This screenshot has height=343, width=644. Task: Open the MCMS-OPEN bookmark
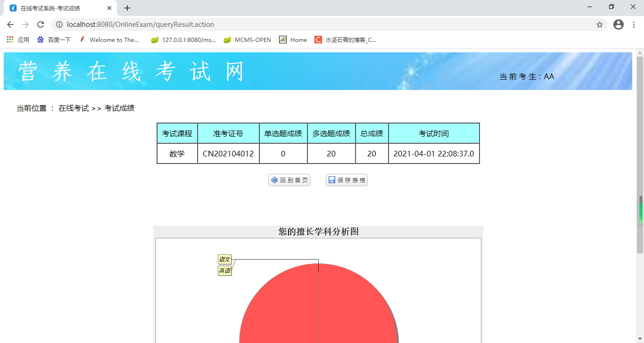(x=247, y=40)
